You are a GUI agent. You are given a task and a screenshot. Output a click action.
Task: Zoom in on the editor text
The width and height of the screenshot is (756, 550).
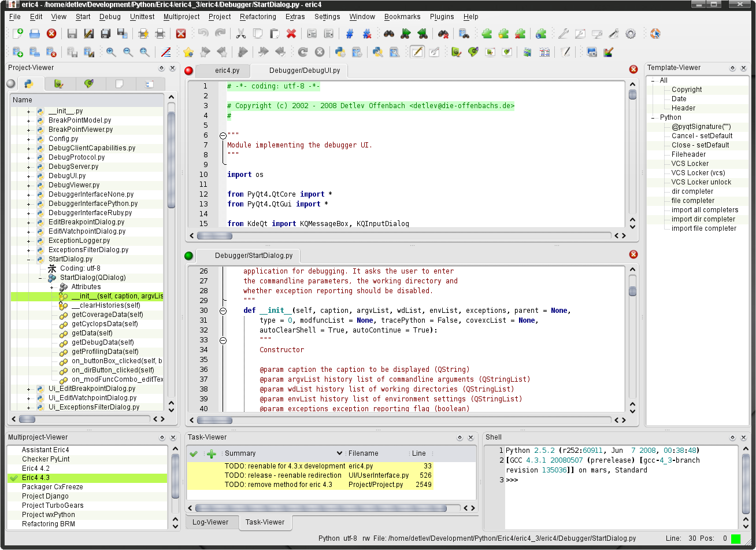click(110, 52)
